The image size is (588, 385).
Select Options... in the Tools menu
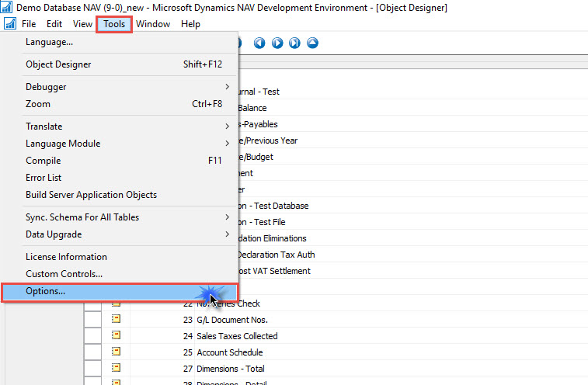click(x=120, y=293)
